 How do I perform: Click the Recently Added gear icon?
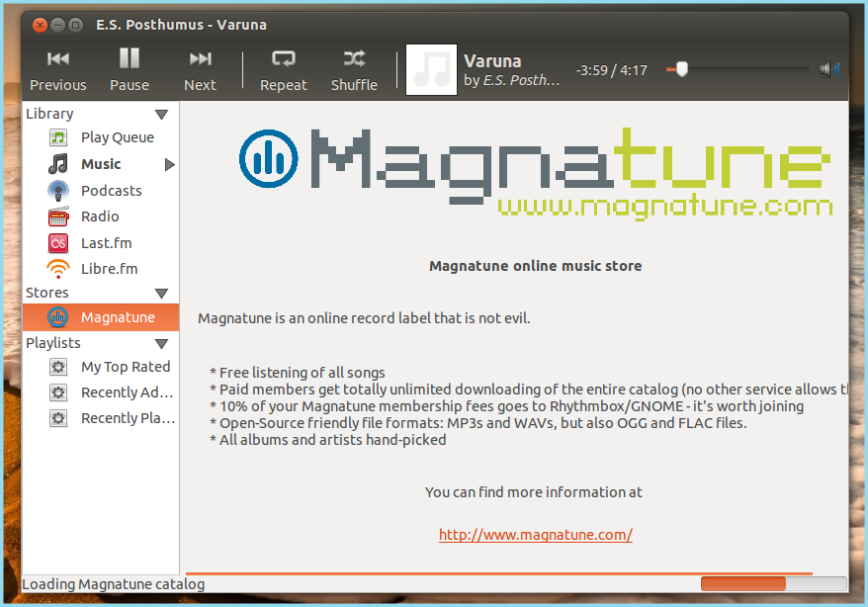coord(58,392)
